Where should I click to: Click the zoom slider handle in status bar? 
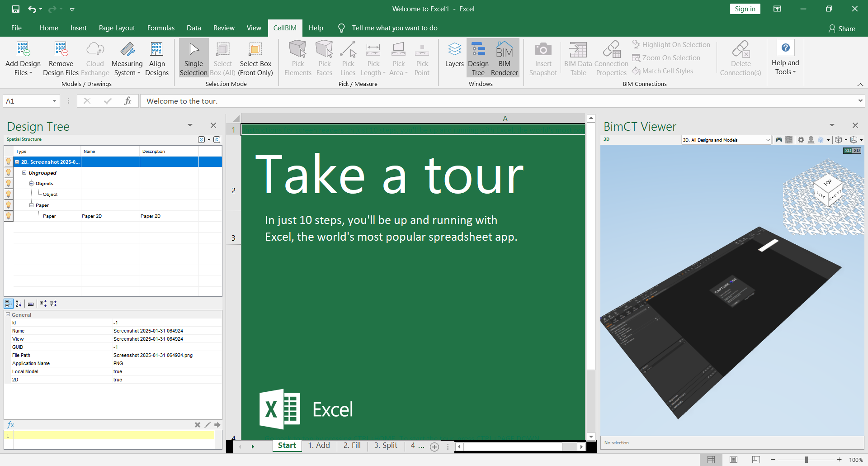pyautogui.click(x=806, y=460)
